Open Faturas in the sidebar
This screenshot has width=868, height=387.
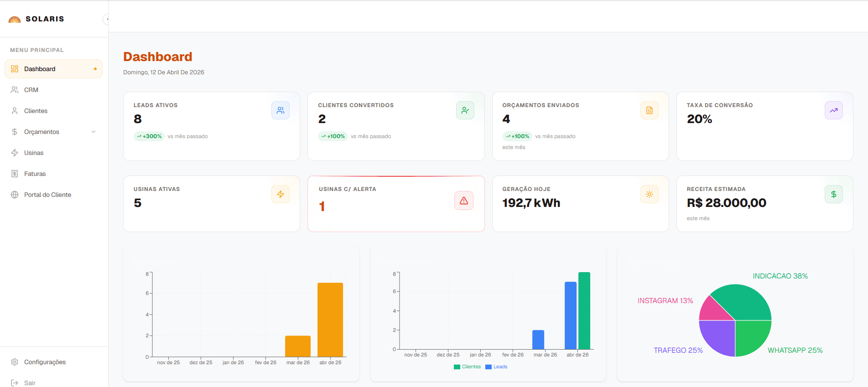[53, 174]
